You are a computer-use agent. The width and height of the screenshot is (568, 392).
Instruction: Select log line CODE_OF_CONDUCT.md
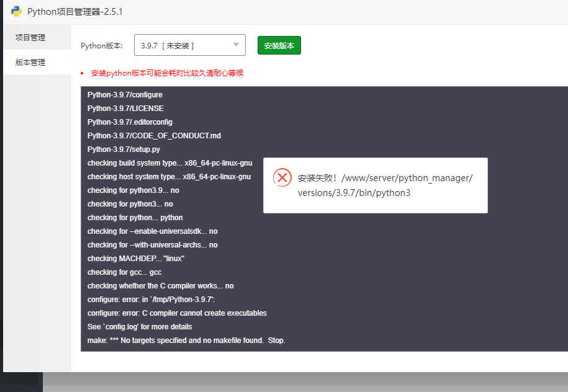[x=154, y=136]
